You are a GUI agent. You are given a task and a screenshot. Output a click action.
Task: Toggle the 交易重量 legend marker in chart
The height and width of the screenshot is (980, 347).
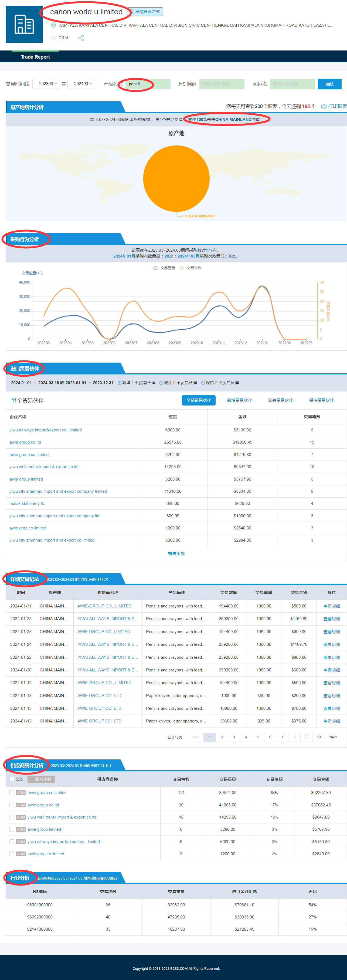pyautogui.click(x=155, y=268)
